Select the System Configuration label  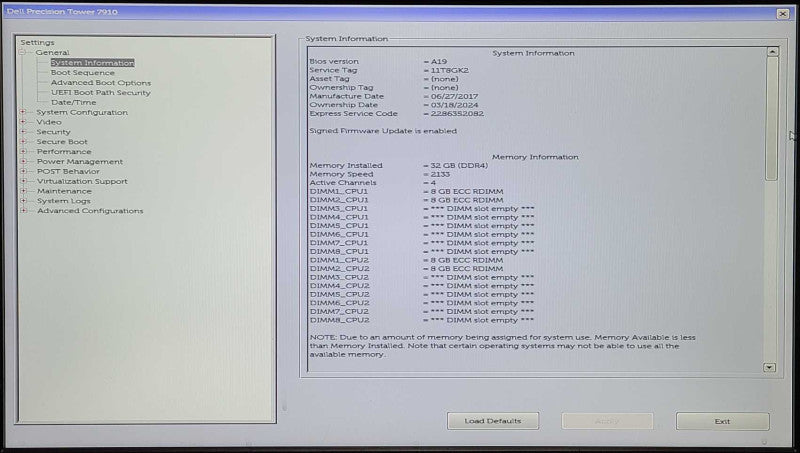pyautogui.click(x=82, y=112)
